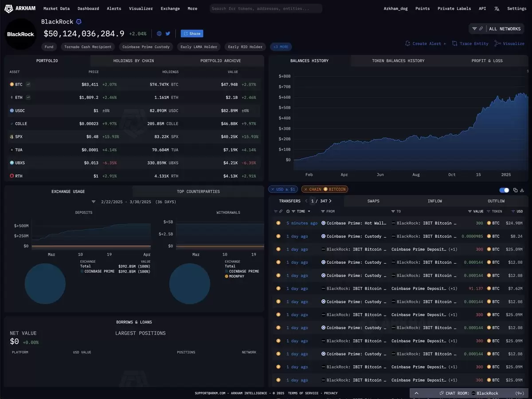Click Create Alert +
The image size is (532, 399).
point(426,43)
